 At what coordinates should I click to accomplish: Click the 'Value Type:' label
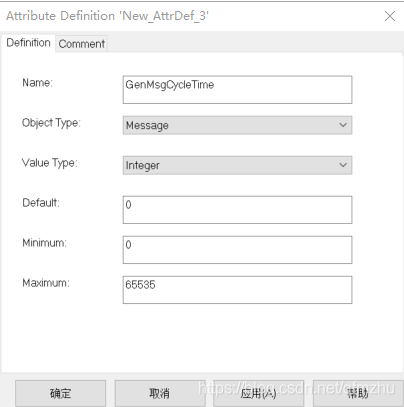(50, 163)
